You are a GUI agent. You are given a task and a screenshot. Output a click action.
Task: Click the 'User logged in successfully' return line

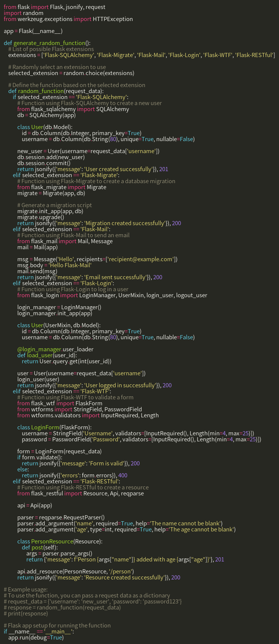[95, 386]
